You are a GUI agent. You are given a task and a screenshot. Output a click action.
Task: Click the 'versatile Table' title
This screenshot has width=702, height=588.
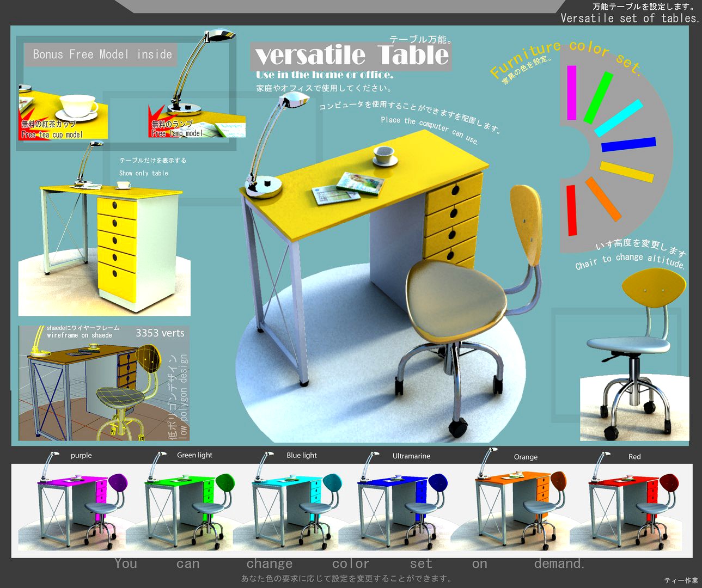click(x=351, y=55)
